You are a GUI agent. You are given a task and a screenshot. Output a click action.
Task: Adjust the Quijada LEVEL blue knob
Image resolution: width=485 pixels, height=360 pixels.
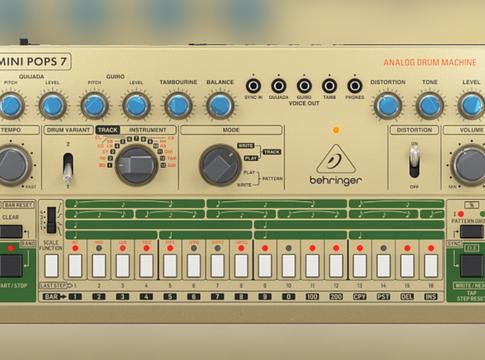52,106
